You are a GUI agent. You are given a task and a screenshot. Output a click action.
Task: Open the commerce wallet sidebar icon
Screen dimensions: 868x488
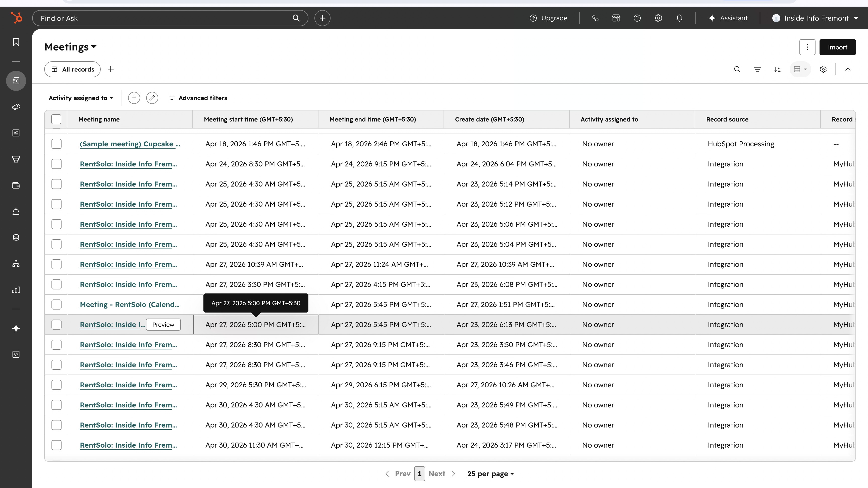[x=16, y=185]
